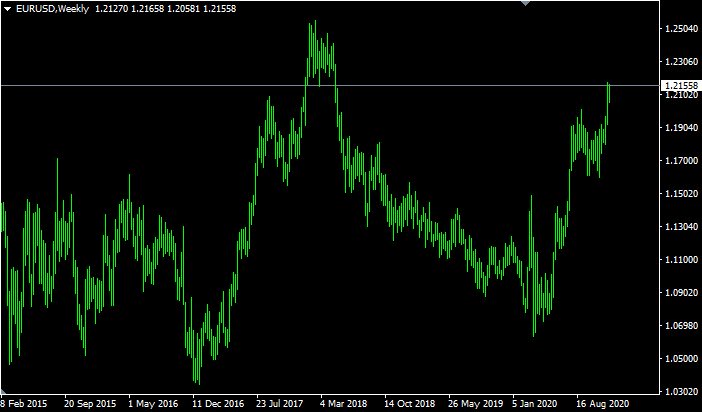Click the low value 1.20581 in header
Screen dimensions: 702x412
tap(184, 9)
